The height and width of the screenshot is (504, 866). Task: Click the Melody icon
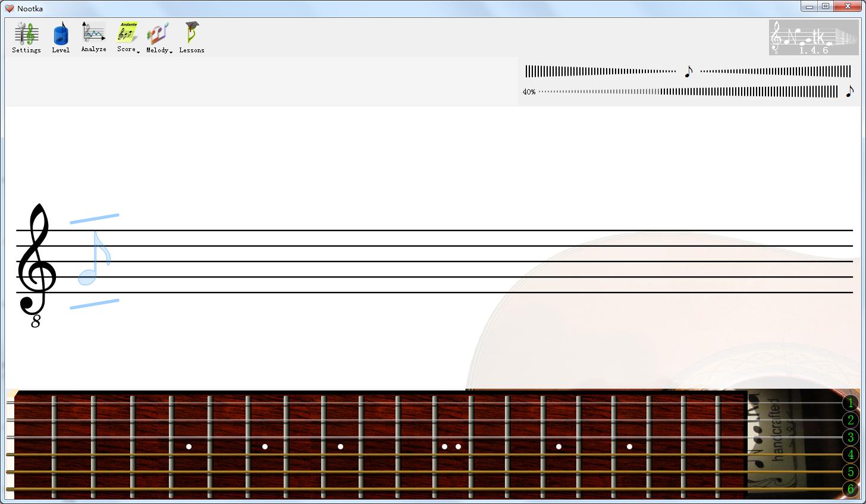click(158, 34)
